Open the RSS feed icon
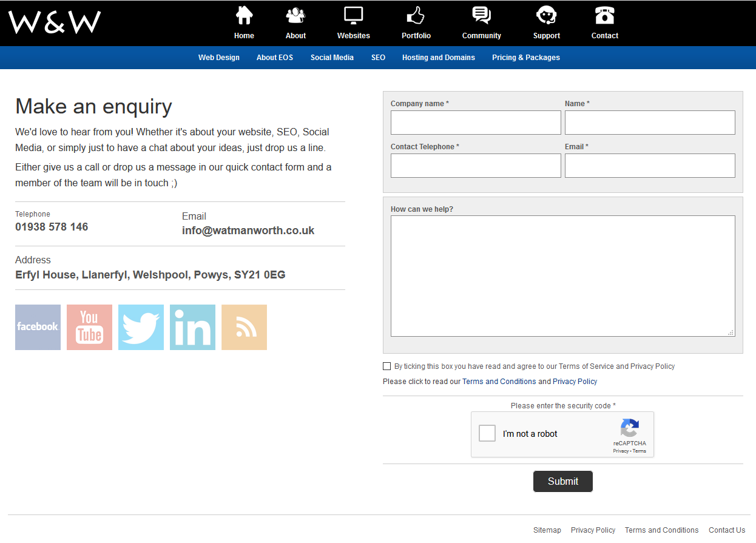 pyautogui.click(x=244, y=327)
